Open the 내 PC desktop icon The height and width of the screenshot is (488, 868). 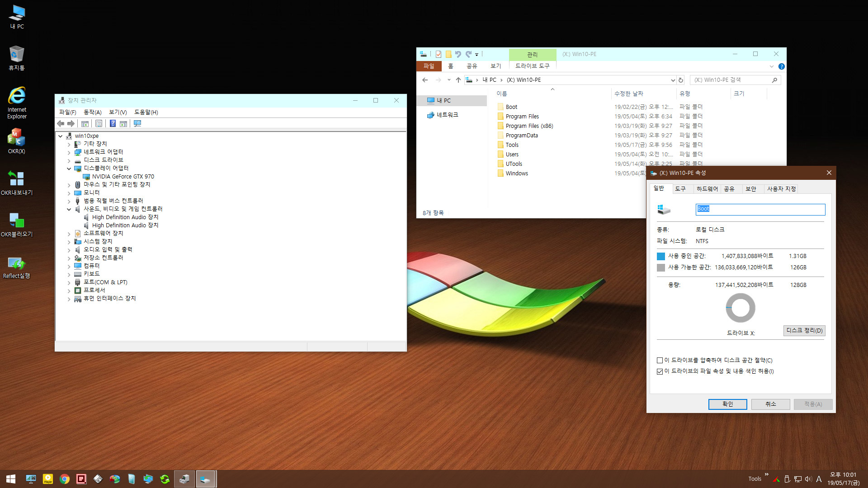point(17,17)
